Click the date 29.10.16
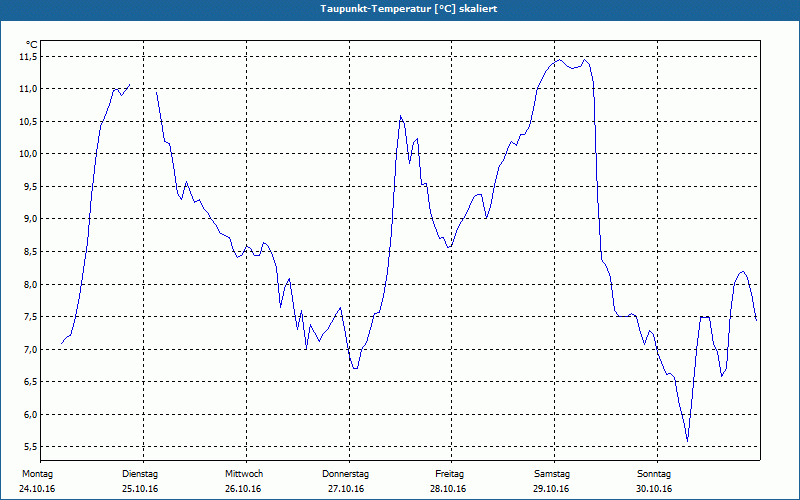This screenshot has height=500, width=800. click(551, 489)
